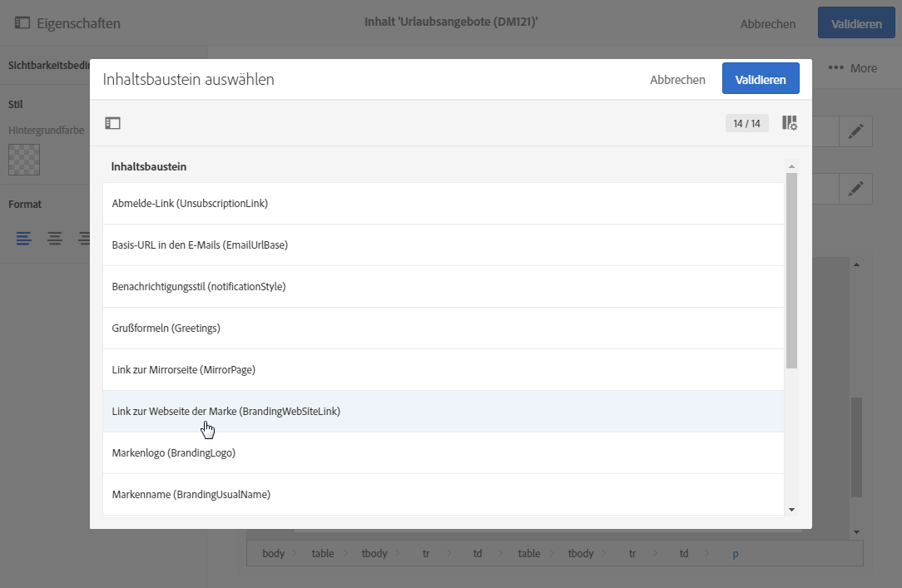902x588 pixels.
Task: Select the align center format icon
Action: pyautogui.click(x=55, y=239)
